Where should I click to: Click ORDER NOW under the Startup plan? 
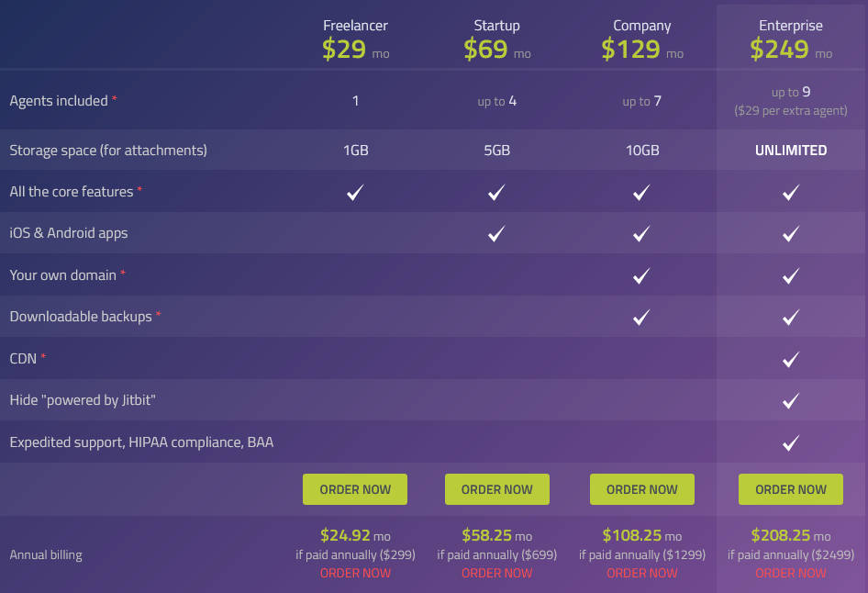tap(496, 488)
